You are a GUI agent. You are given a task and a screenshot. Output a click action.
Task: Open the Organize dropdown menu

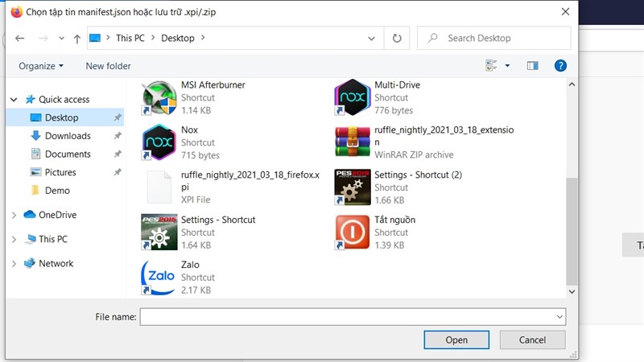41,66
